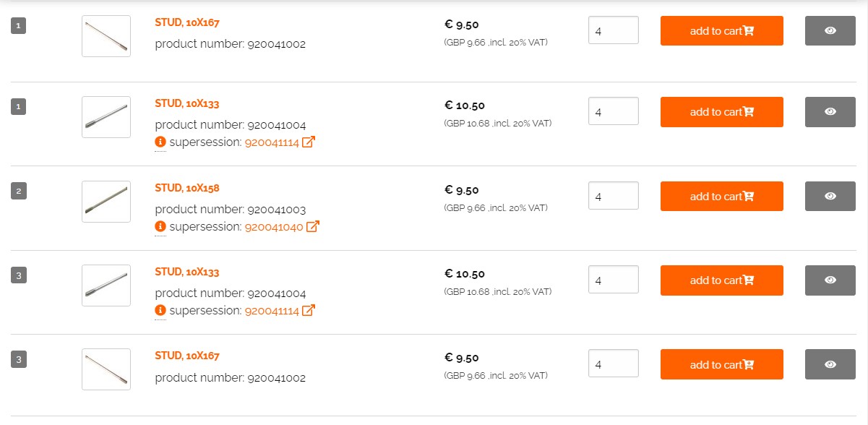This screenshot has width=868, height=425.
Task: Click the external link icon after 920041040
Action: (312, 226)
